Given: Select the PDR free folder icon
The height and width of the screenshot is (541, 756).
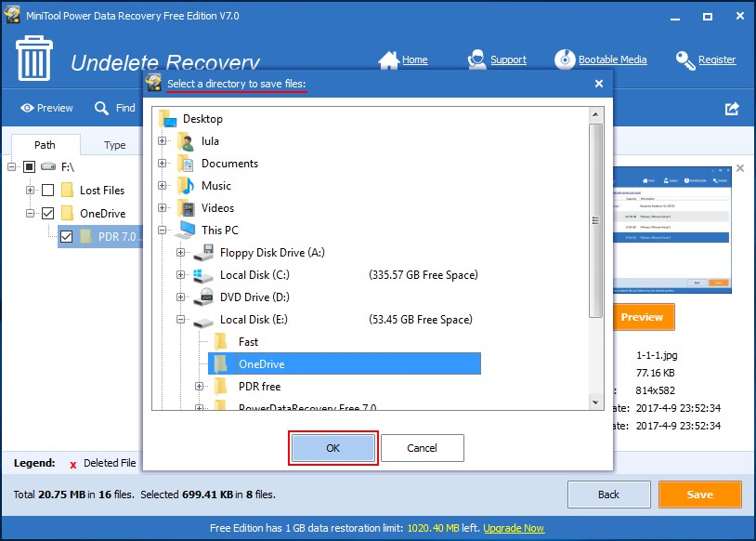Looking at the screenshot, I should click(221, 386).
